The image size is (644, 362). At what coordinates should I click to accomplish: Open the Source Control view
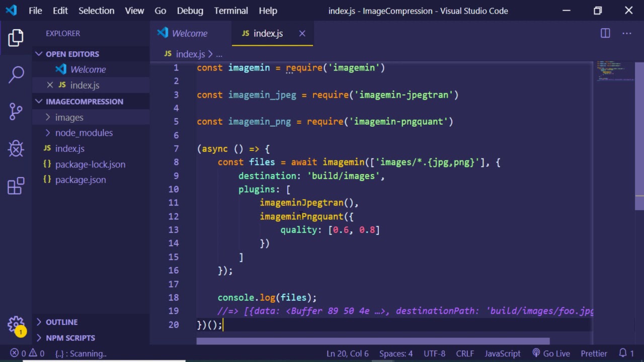pos(16,111)
